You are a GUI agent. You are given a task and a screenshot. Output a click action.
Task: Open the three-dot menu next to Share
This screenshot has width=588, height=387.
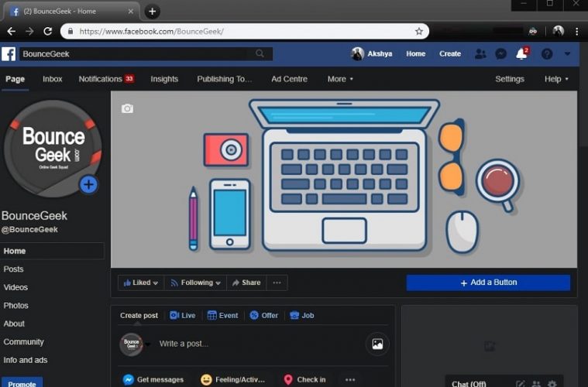click(277, 283)
